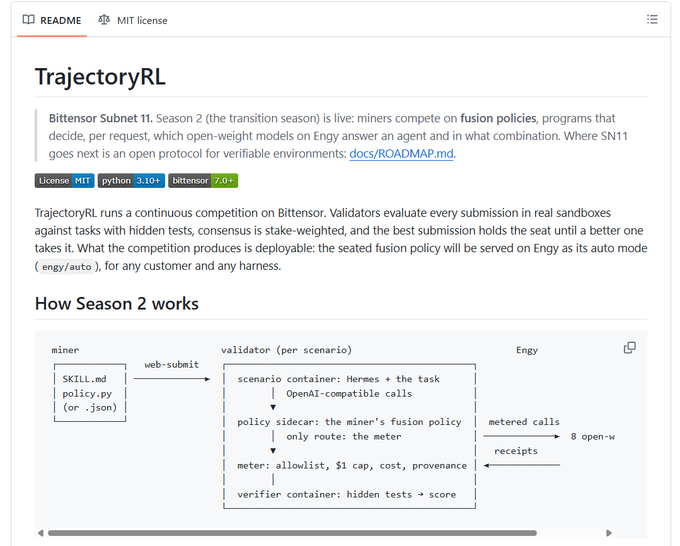Viewport: 680px width, 546px height.
Task: Click 'scenario container: Hermes + the task' line
Action: [338, 379]
